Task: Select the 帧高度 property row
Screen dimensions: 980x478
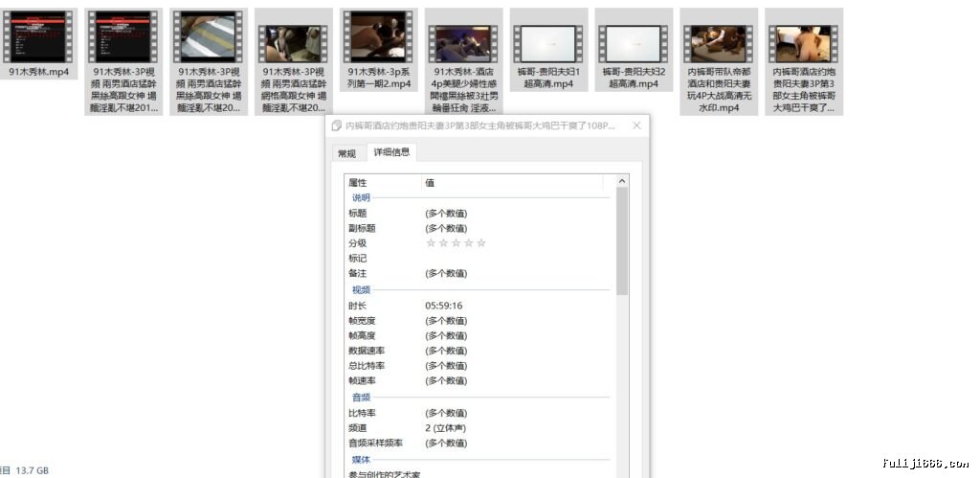Action: pyautogui.click(x=479, y=336)
